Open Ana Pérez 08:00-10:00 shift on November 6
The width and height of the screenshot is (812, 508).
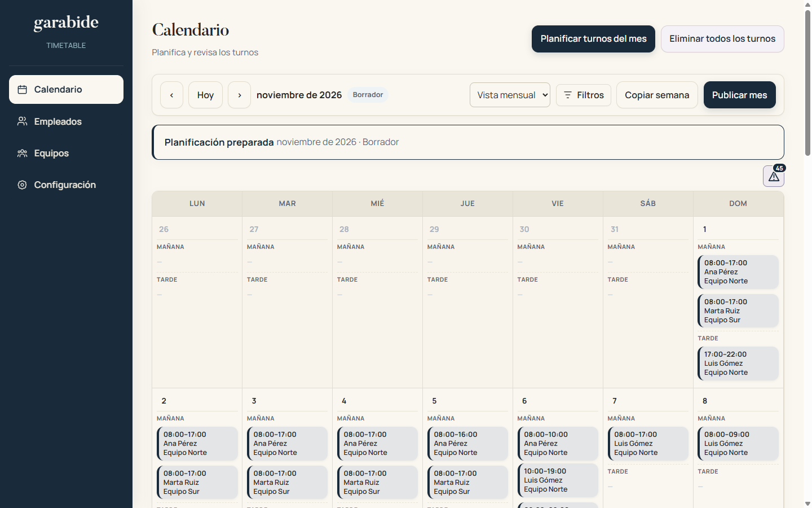coord(558,444)
